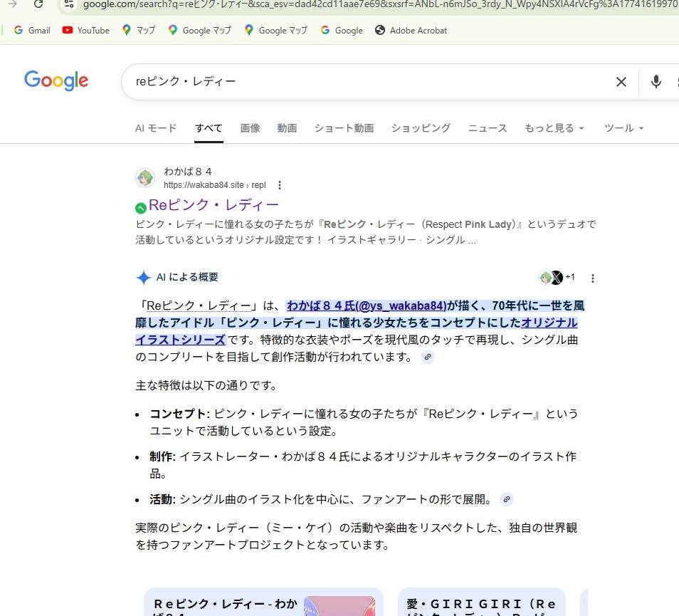Open Gmail bookmark
The image size is (679, 616).
(32, 31)
